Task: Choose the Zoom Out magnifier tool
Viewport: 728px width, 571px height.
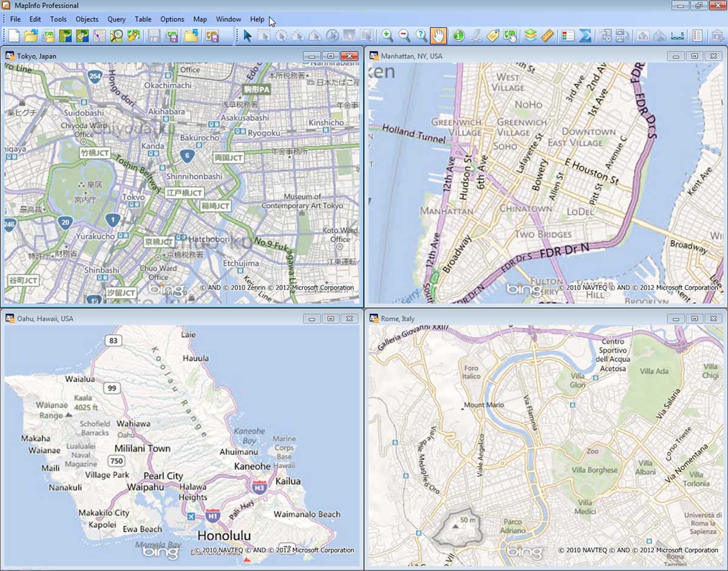Action: [x=404, y=36]
